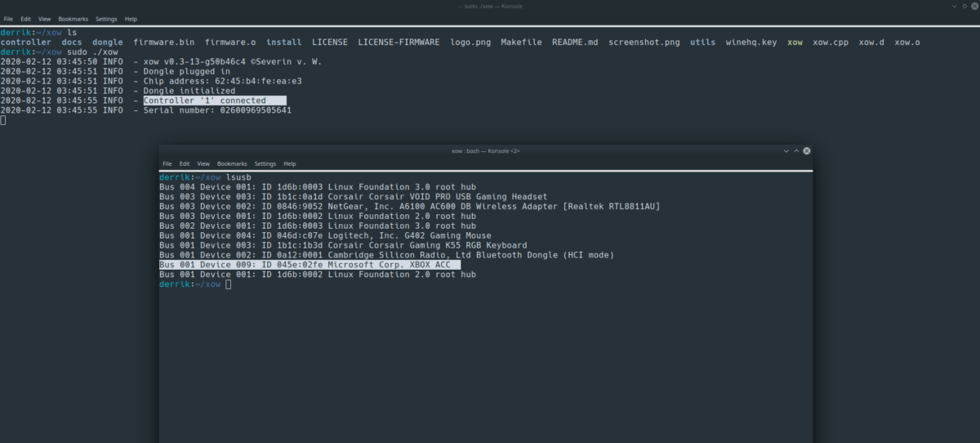Screen dimensions: 980x443
Task: Click 'README.md' in the ls output
Action: pos(576,42)
